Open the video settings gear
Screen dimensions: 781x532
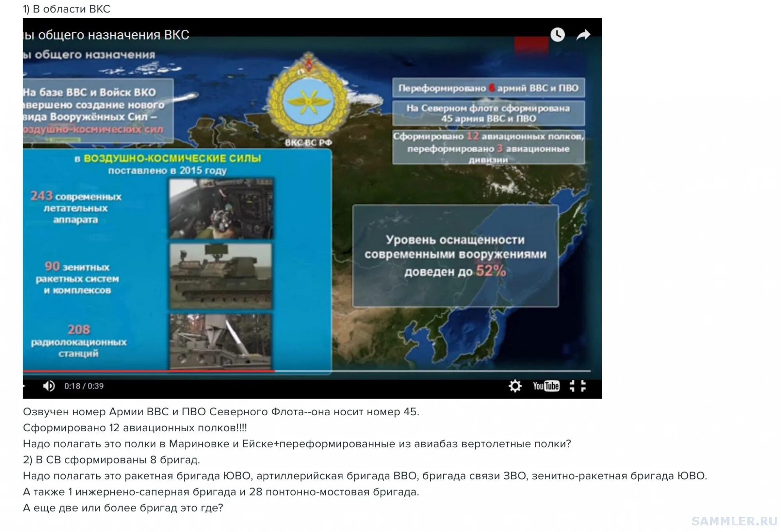pos(515,386)
